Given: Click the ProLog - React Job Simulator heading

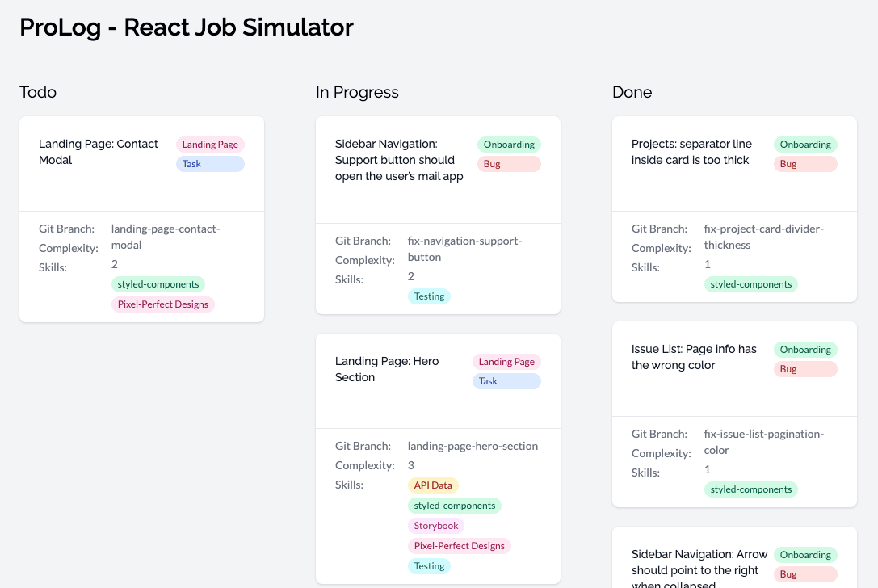Looking at the screenshot, I should pos(187,27).
